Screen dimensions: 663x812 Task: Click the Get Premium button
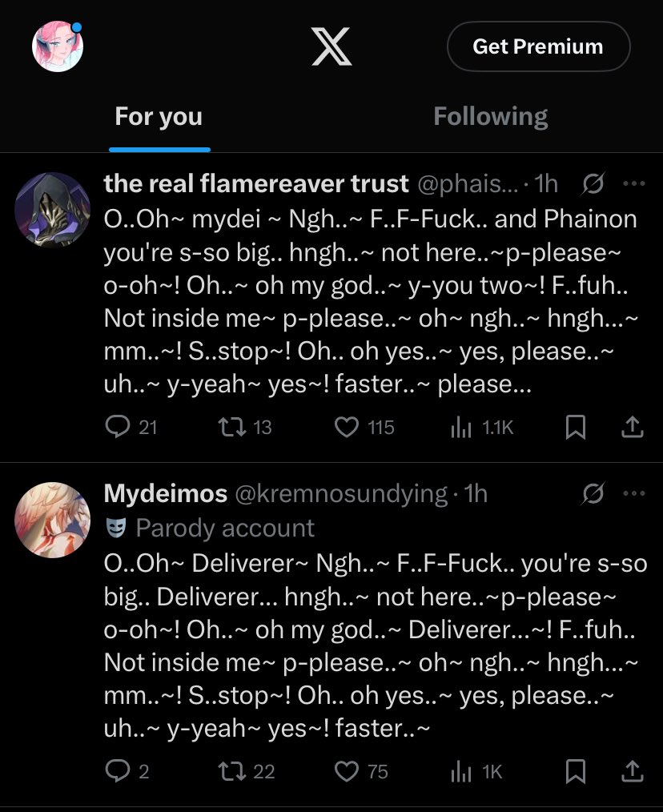click(537, 46)
